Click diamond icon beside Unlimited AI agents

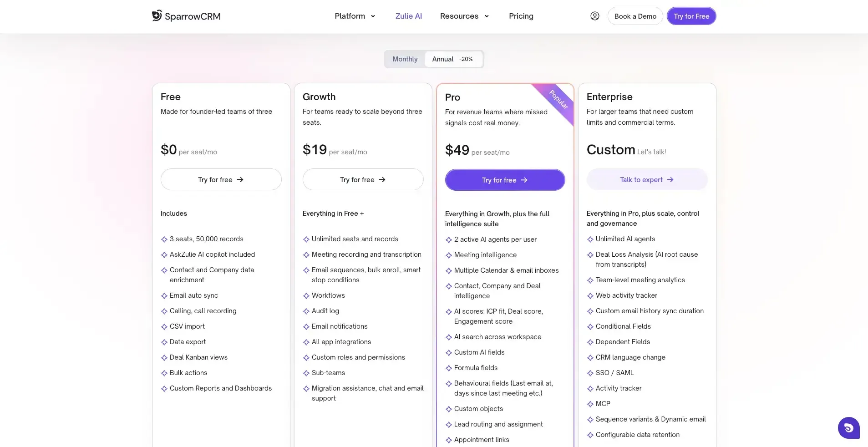(590, 239)
